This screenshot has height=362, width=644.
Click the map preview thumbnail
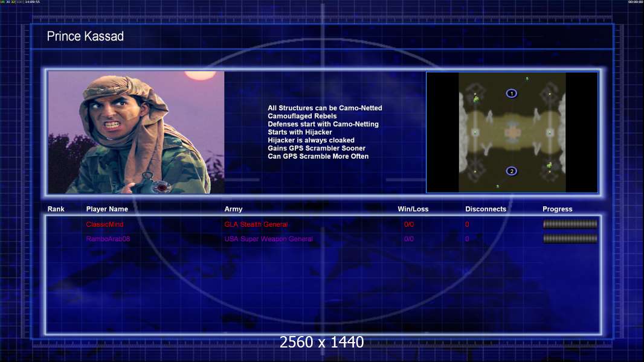click(512, 132)
